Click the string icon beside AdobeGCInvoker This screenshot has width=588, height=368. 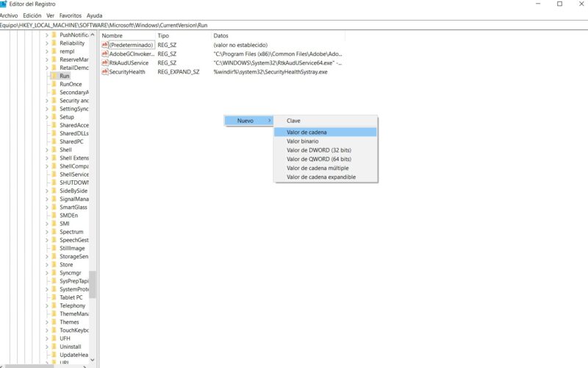point(104,54)
